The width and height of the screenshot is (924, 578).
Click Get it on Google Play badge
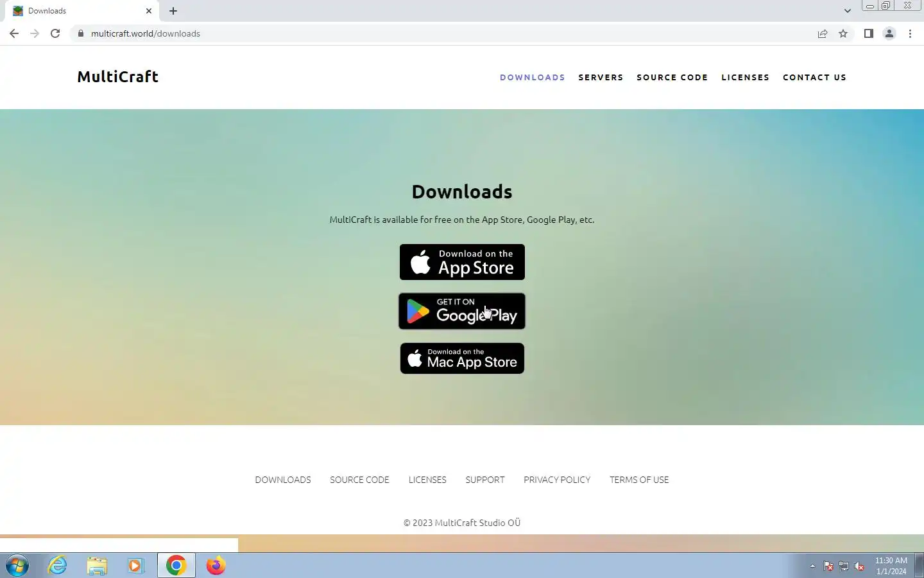click(x=462, y=311)
